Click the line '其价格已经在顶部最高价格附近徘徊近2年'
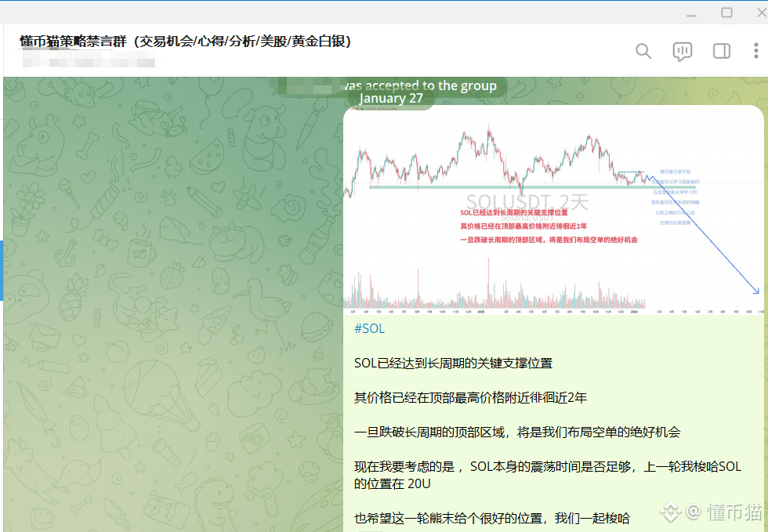The width and height of the screenshot is (768, 532). pyautogui.click(x=470, y=397)
